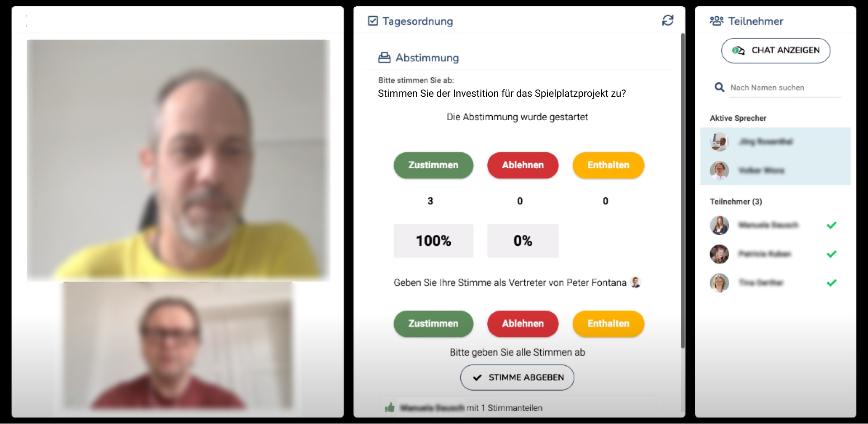Click the Nach Namen suchen field
868x424 pixels.
click(x=785, y=88)
